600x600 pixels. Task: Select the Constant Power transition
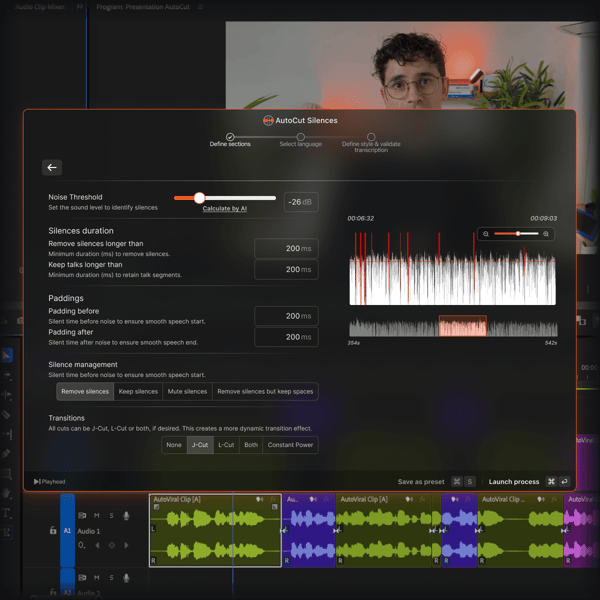pyautogui.click(x=290, y=445)
